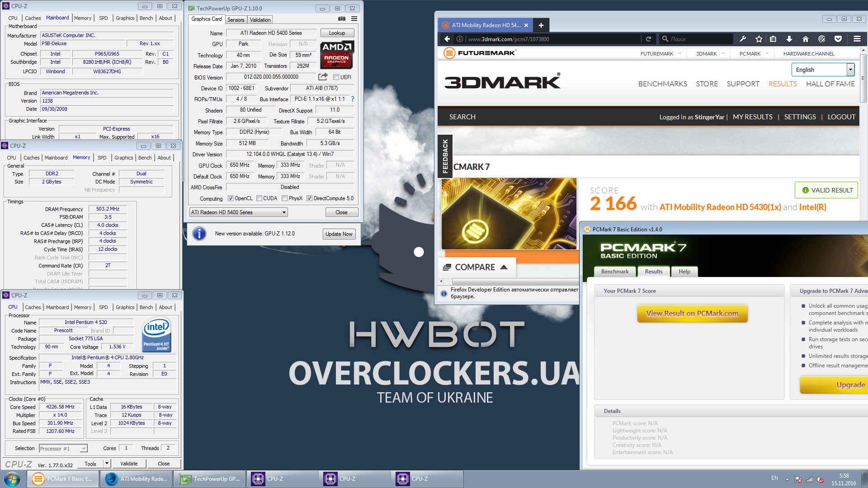Click the LOGOUT link on 3DMark
The image size is (868, 488).
(x=841, y=117)
